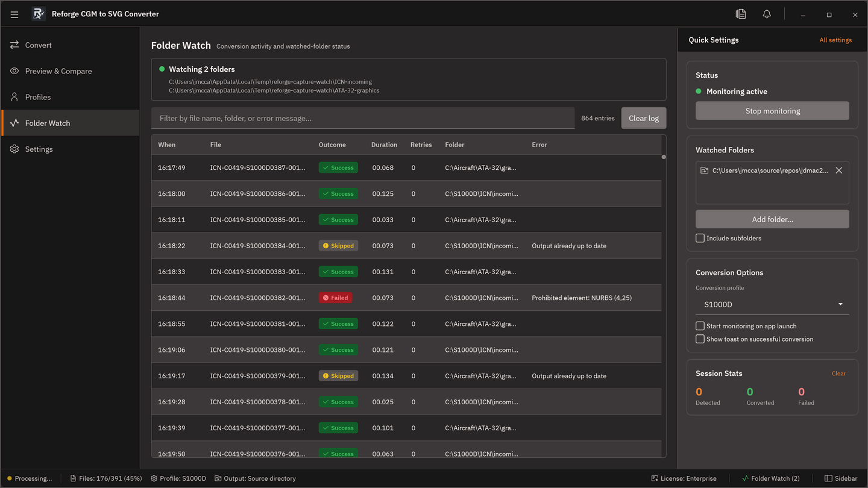Go to the Convert page
Screen dimensions: 868x488
click(x=71, y=45)
